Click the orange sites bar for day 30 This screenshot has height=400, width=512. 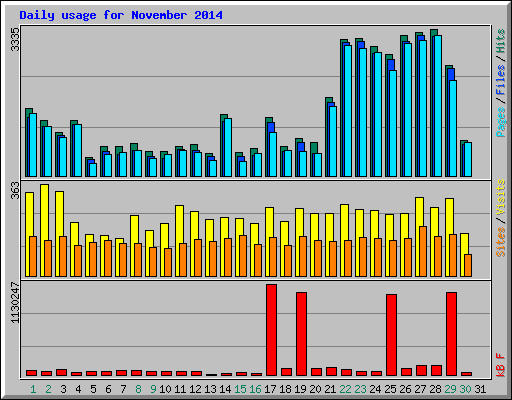coord(468,266)
